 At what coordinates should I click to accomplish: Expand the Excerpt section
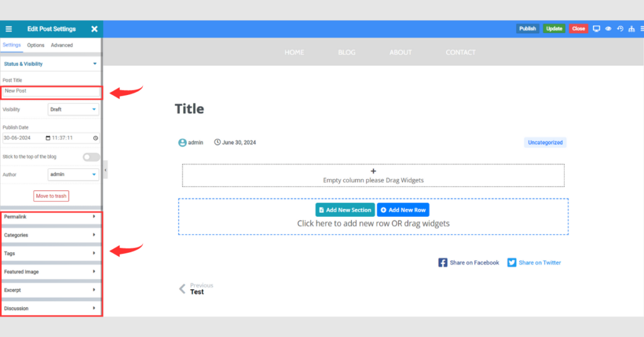(x=51, y=290)
